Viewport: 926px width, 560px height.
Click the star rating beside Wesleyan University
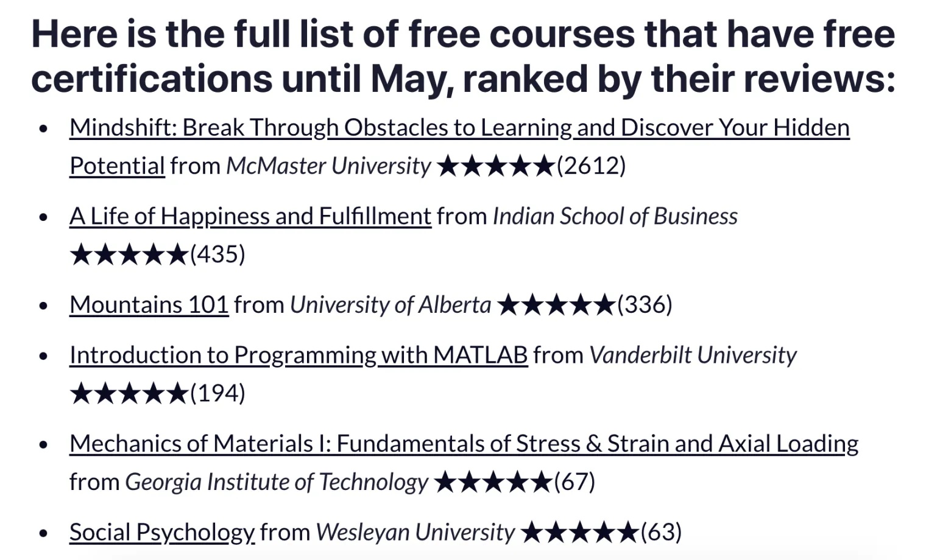580,533
